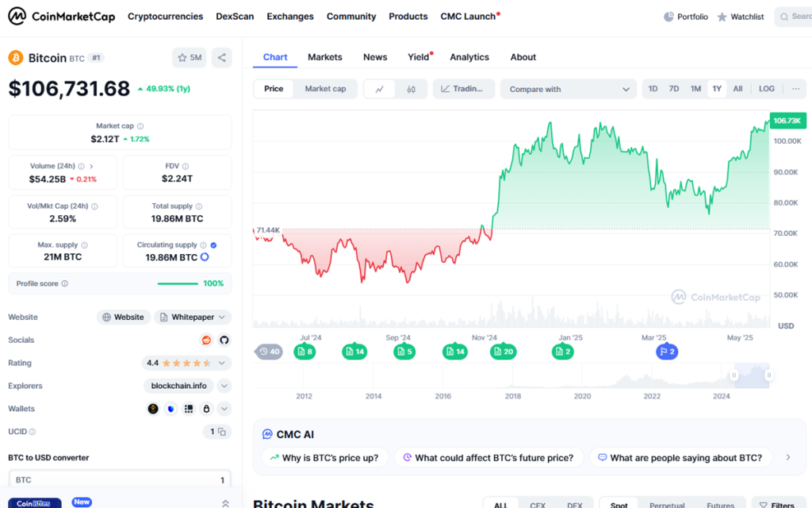This screenshot has height=508, width=812.
Task: Show more CMC AI questions arrow
Action: [788, 458]
